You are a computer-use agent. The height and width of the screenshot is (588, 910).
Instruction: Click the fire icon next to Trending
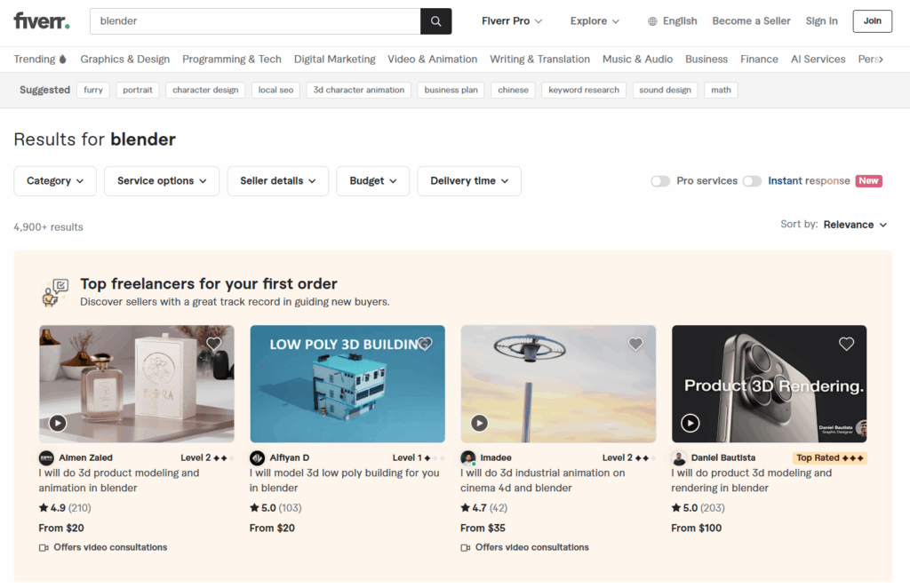coord(60,59)
